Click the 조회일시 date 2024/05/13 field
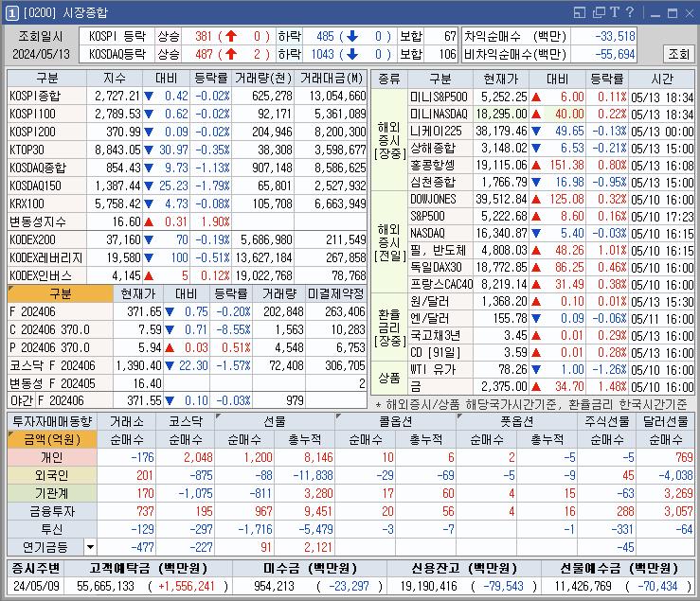 tap(41, 54)
